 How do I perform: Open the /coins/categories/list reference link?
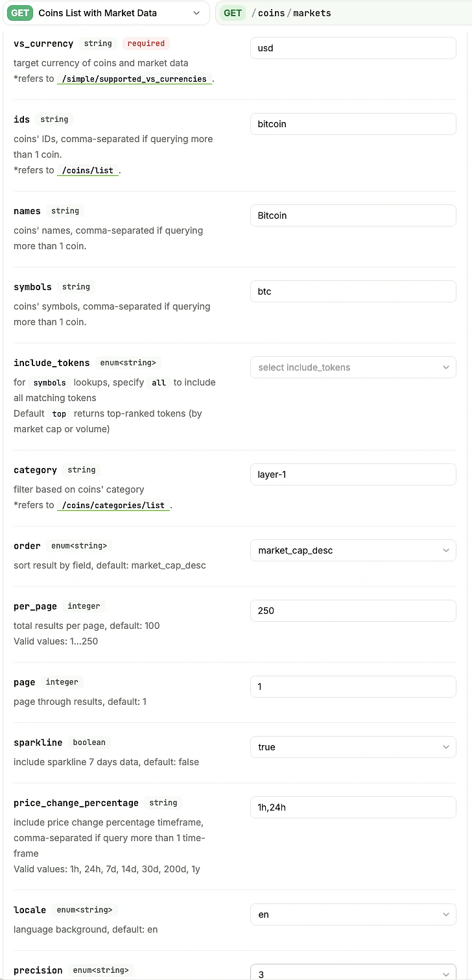[x=113, y=505]
